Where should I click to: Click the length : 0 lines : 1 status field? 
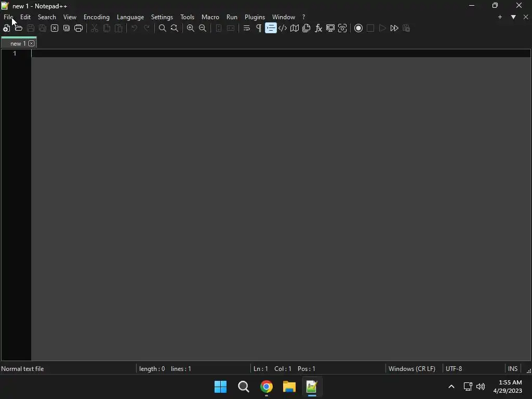[x=165, y=369]
